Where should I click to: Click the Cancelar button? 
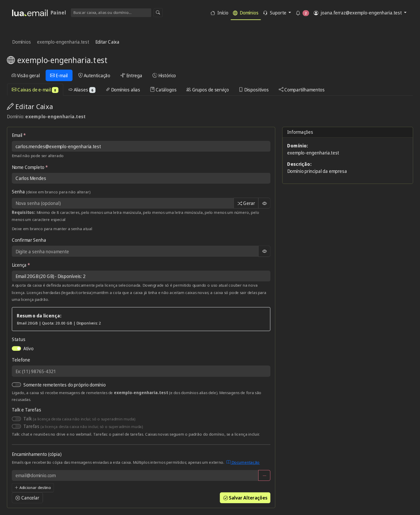[27, 498]
